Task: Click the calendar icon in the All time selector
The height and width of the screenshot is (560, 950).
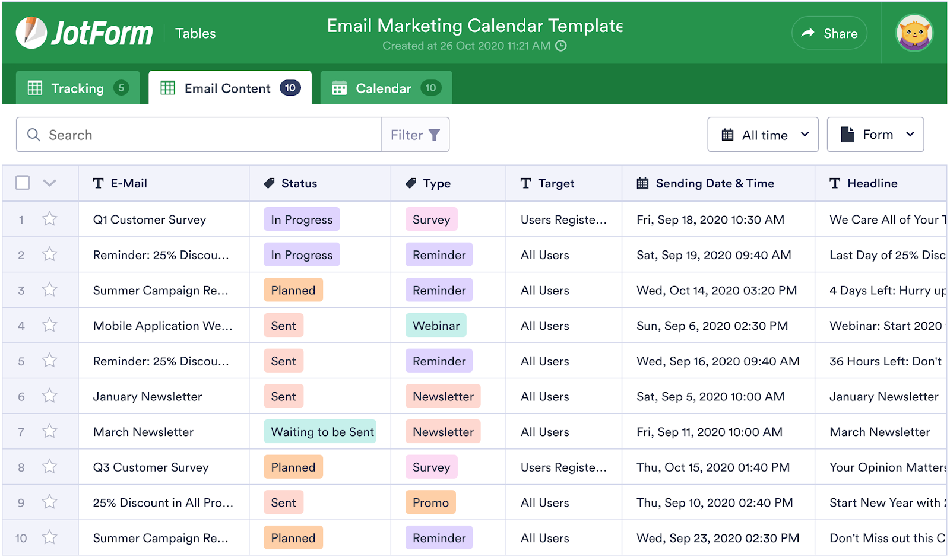Action: click(728, 135)
